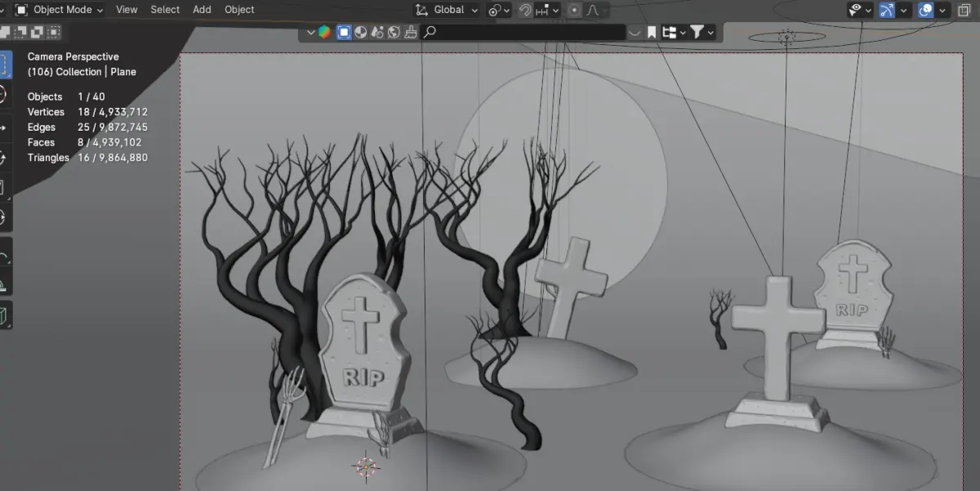The height and width of the screenshot is (491, 980).
Task: Open the Select menu
Action: (165, 10)
